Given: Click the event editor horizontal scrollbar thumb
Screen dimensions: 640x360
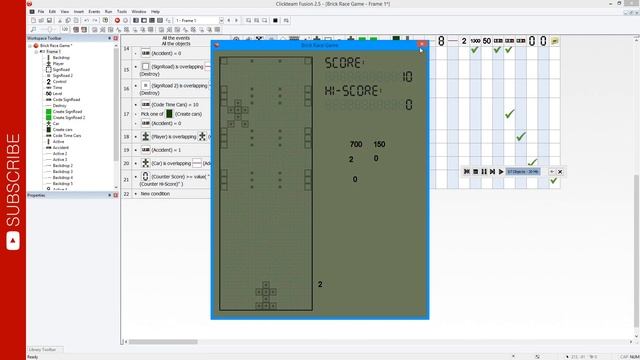Looking at the screenshot, I should click(x=163, y=342).
